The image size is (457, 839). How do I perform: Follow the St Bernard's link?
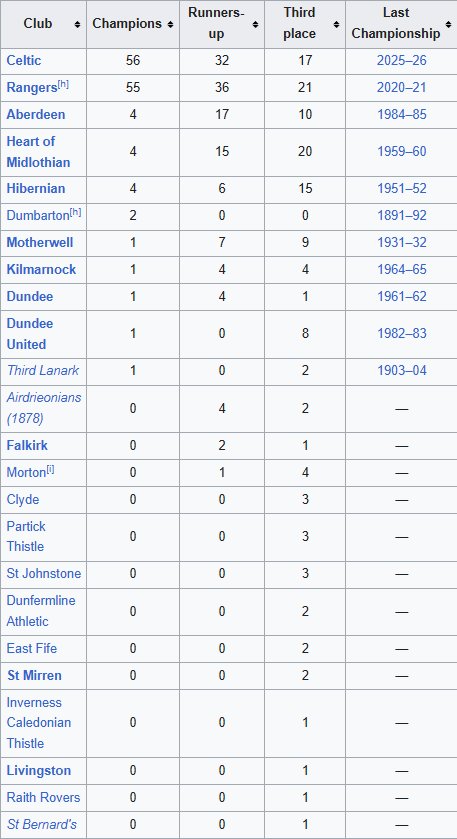[x=42, y=825]
